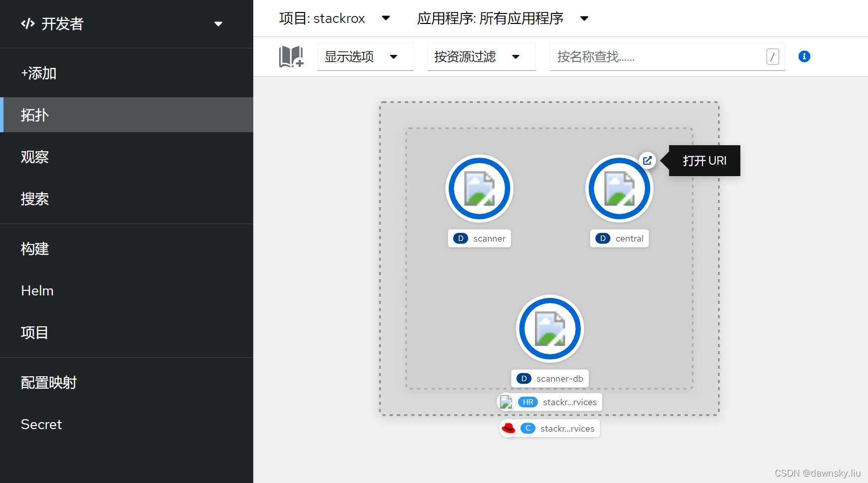Click the central deployment label
Screen dimensions: 868x483
click(x=619, y=239)
